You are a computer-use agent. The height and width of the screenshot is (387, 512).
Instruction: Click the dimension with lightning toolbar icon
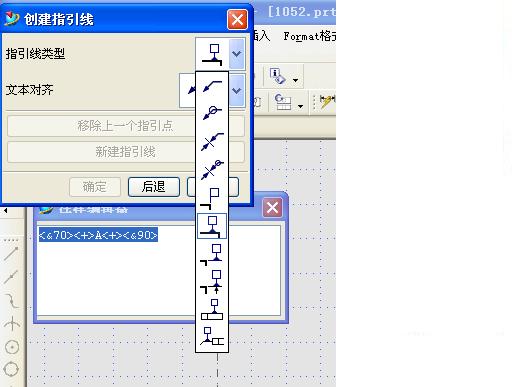click(327, 102)
